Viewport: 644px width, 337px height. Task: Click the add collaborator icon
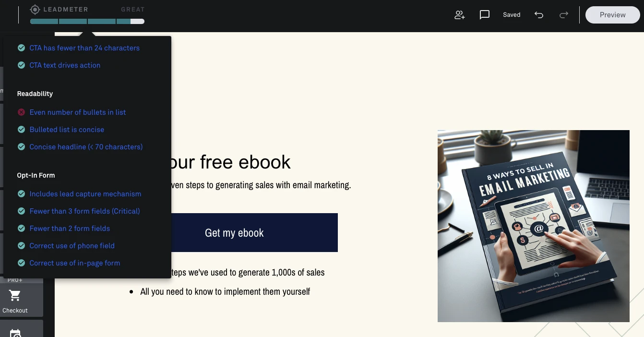460,15
